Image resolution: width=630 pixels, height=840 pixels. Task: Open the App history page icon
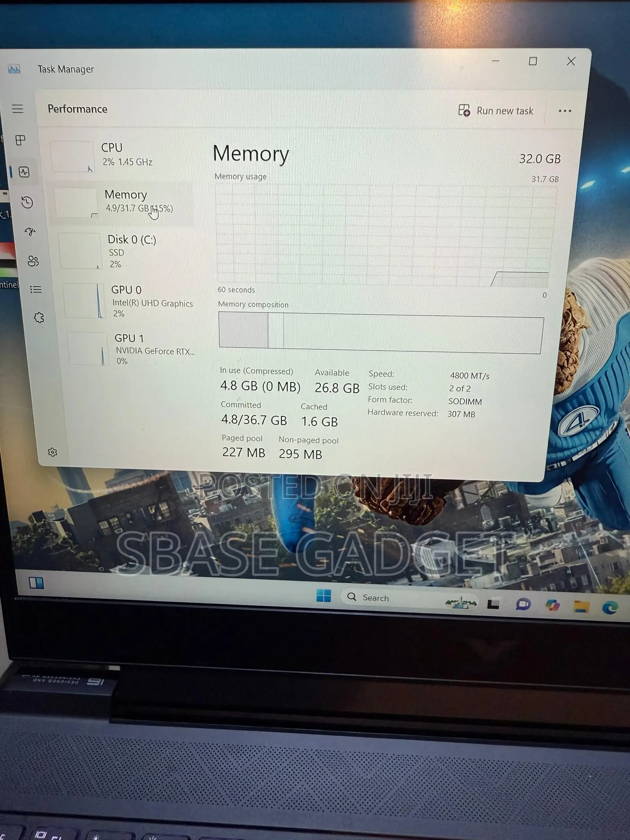[27, 202]
